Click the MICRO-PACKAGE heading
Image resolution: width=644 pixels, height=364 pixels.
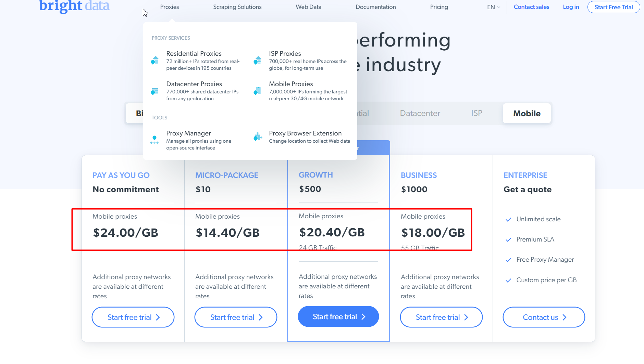[227, 175]
